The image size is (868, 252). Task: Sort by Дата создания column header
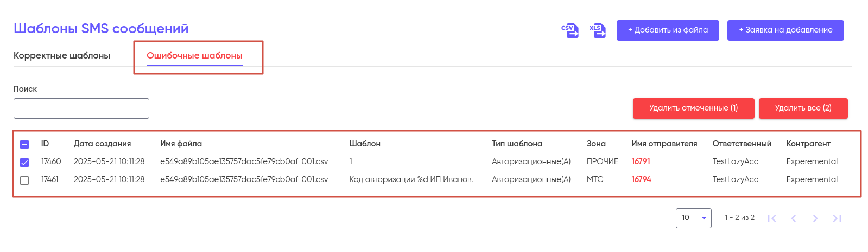pos(102,144)
